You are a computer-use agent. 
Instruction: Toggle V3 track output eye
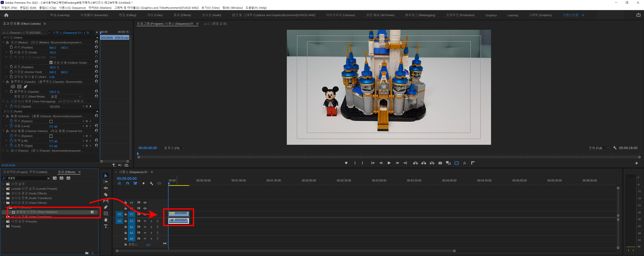point(145,202)
